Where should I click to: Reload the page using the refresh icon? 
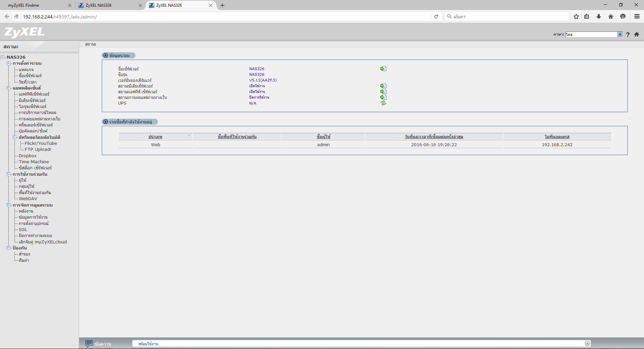click(x=436, y=16)
